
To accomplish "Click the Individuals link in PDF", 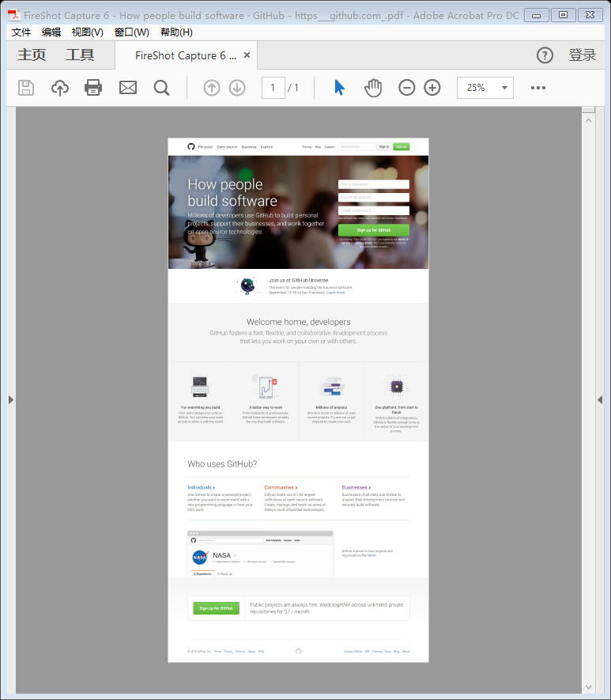I will point(201,487).
